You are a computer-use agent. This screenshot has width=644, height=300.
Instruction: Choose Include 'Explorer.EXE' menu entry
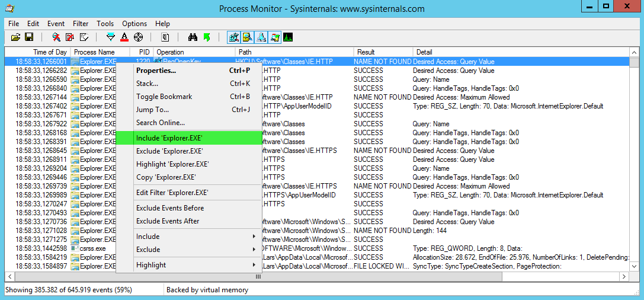189,138
